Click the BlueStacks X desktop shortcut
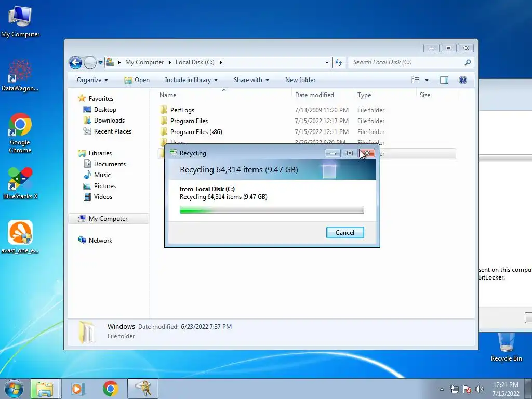This screenshot has height=399, width=532. (x=20, y=183)
